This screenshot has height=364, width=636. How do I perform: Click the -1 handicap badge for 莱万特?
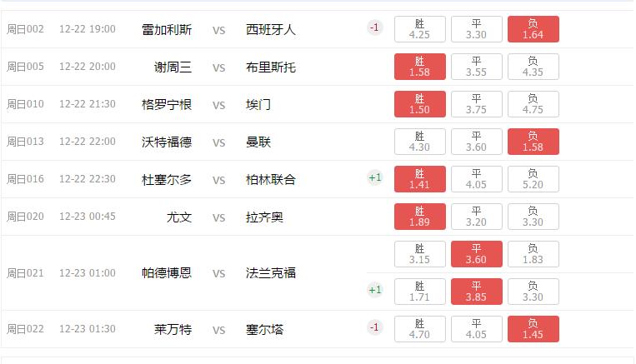click(374, 327)
